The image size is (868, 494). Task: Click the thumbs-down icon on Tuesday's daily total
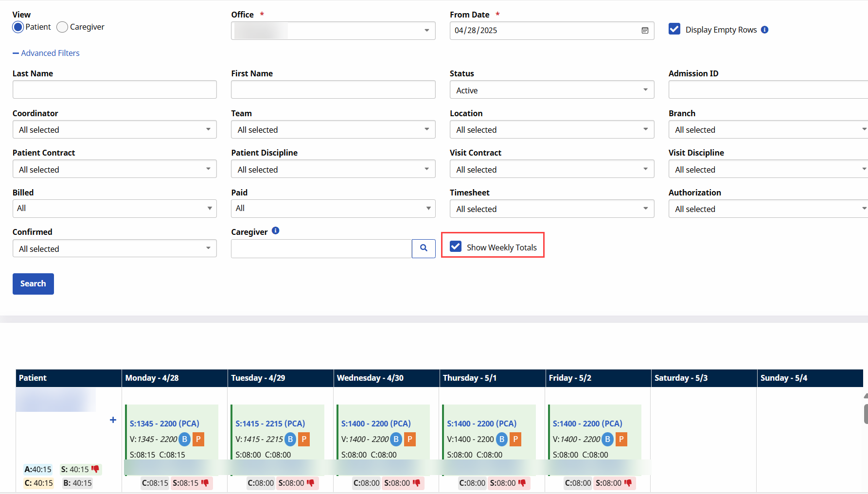310,483
